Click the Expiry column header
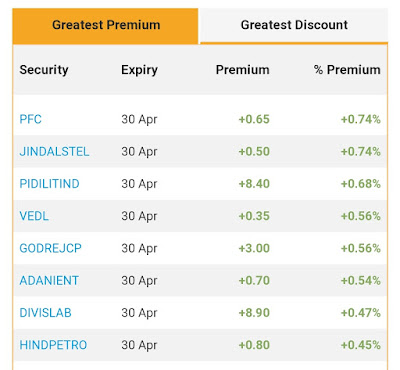Image resolution: width=400 pixels, height=370 pixels. pos(139,71)
